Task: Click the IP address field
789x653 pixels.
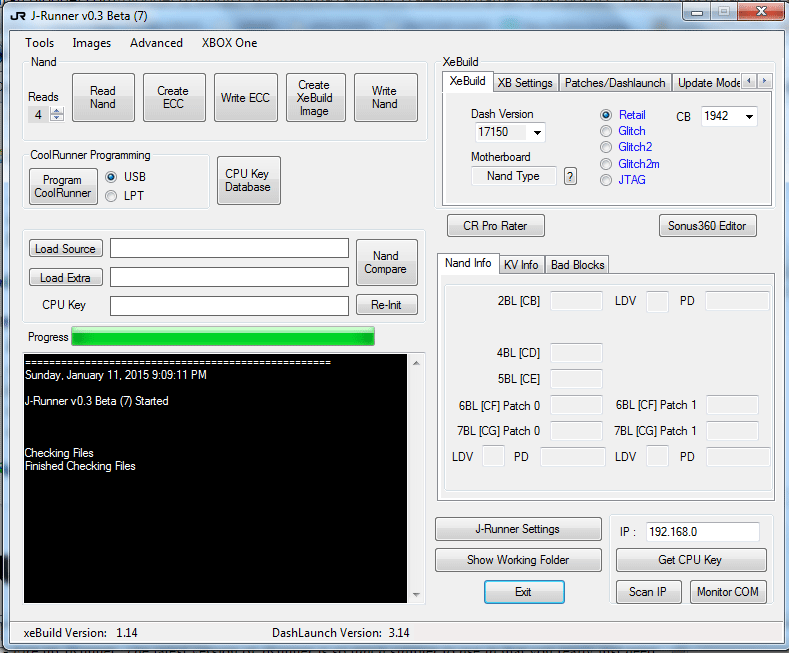Action: click(x=702, y=532)
